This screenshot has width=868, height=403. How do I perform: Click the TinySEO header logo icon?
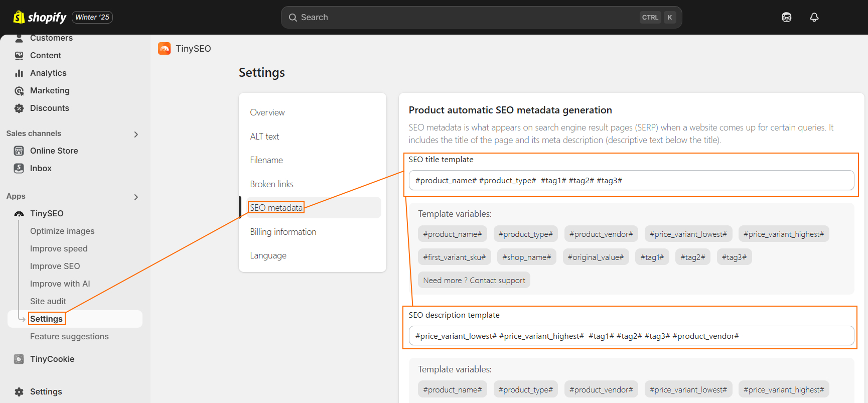pos(164,48)
